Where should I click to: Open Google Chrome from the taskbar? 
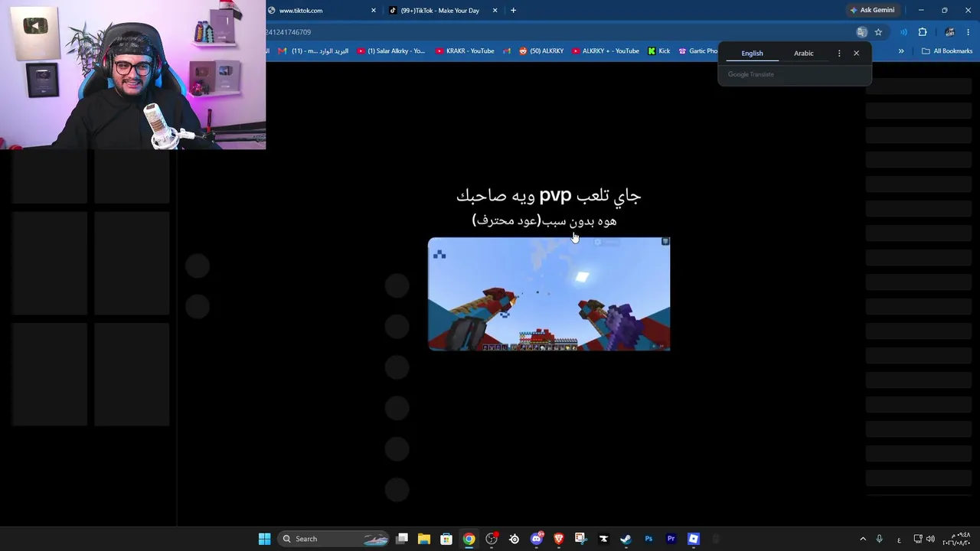469,539
